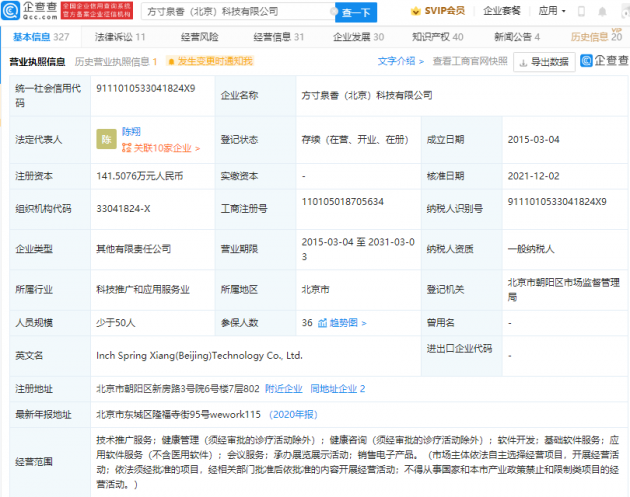Image resolution: width=630 pixels, height=497 pixels.
Task: Open the notifications bell
Action: (x=602, y=11)
